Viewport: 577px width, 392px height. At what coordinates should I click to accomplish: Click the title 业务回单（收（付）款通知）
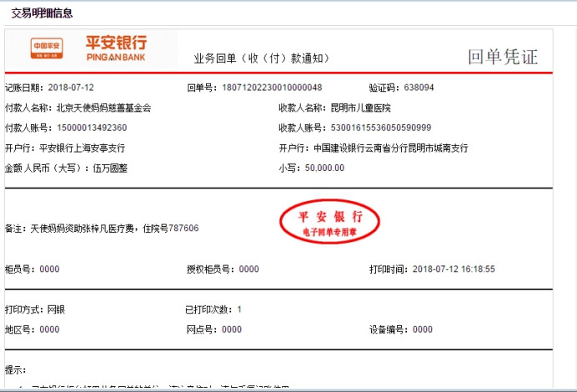(x=262, y=58)
